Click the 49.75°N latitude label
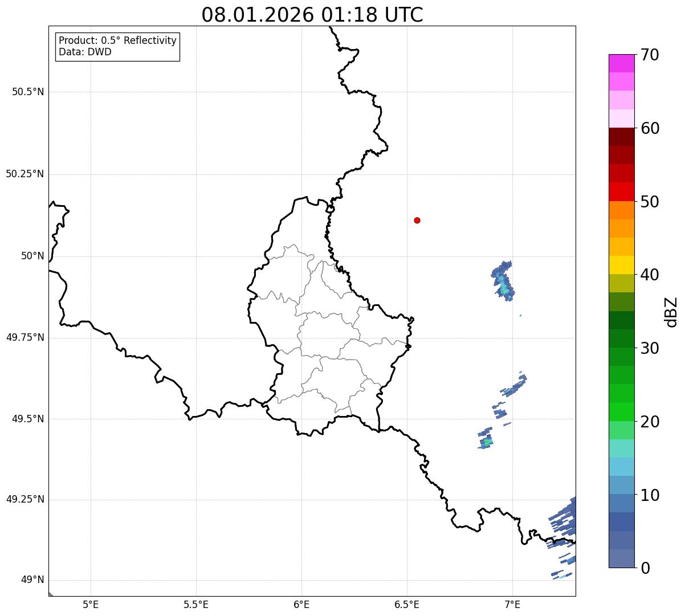This screenshot has height=616, width=685. pos(25,337)
